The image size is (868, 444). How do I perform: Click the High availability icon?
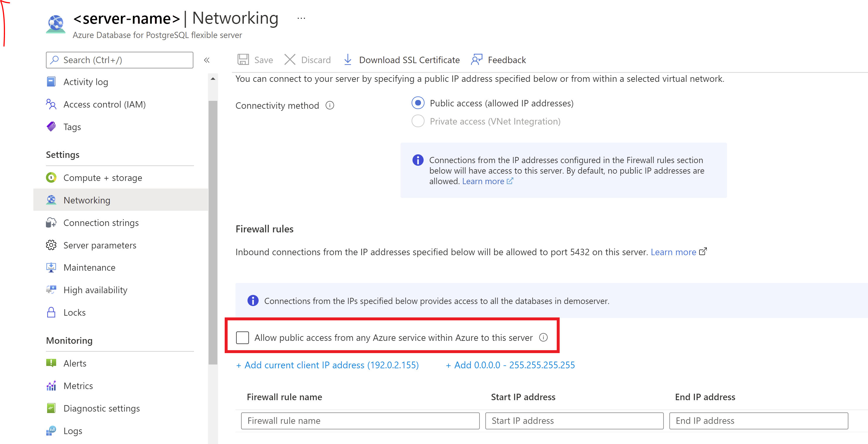point(52,289)
